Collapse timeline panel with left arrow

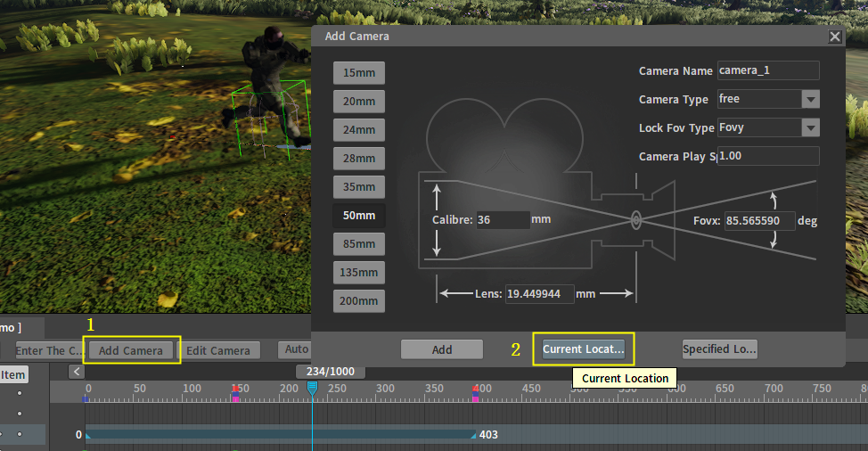coord(77,372)
